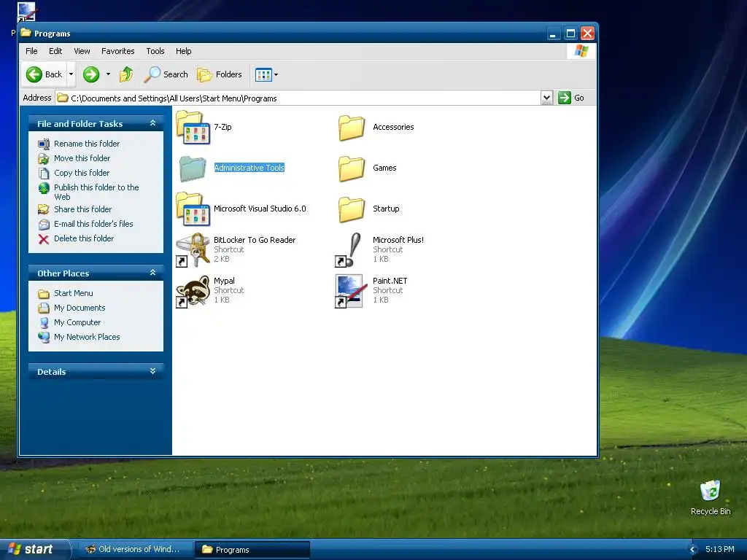Viewport: 747px width, 560px height.
Task: Click the Programs window title bar folder icon
Action: [x=26, y=33]
